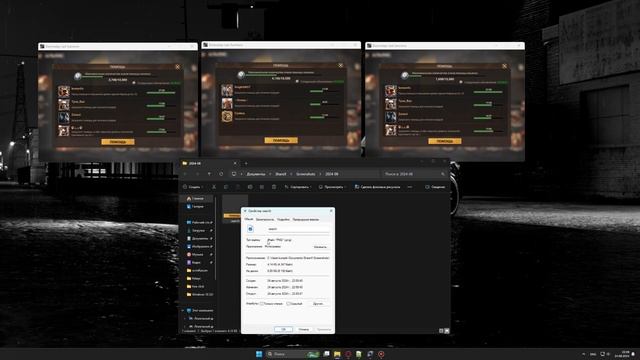Image resolution: width=640 pixels, height=360 pixels.
Task: Click 'Сделать фоновым рисунком' in Explorer toolbar
Action: click(378, 187)
